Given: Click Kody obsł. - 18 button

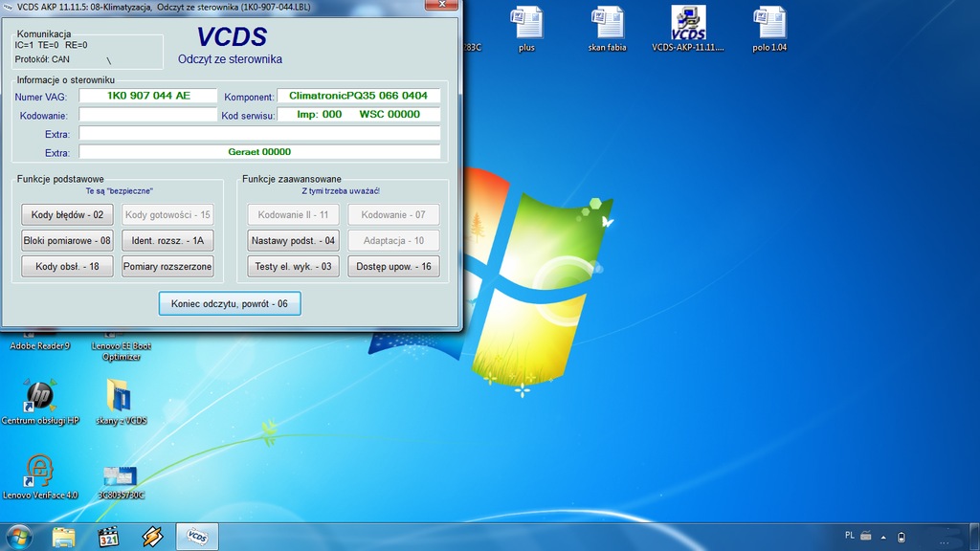Looking at the screenshot, I should (x=68, y=266).
